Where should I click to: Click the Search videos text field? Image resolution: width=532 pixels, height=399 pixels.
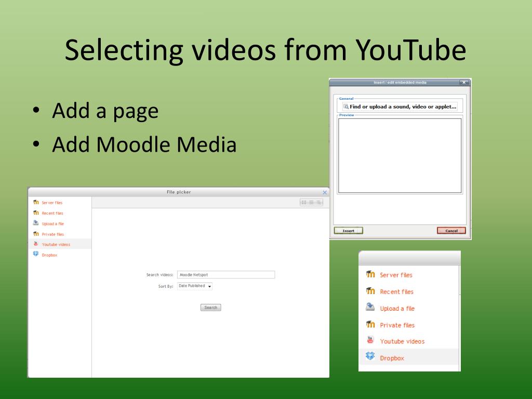click(x=226, y=274)
